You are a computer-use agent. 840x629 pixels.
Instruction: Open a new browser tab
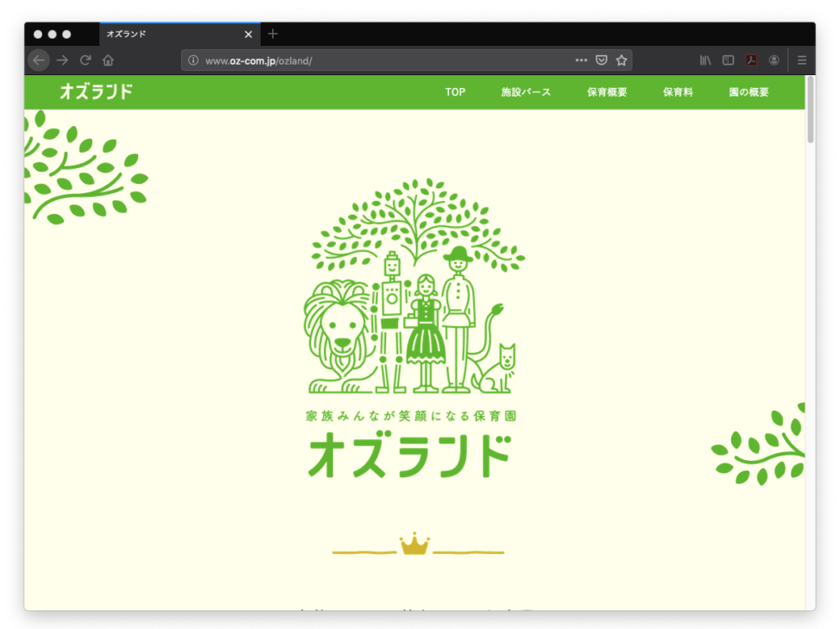[x=273, y=34]
